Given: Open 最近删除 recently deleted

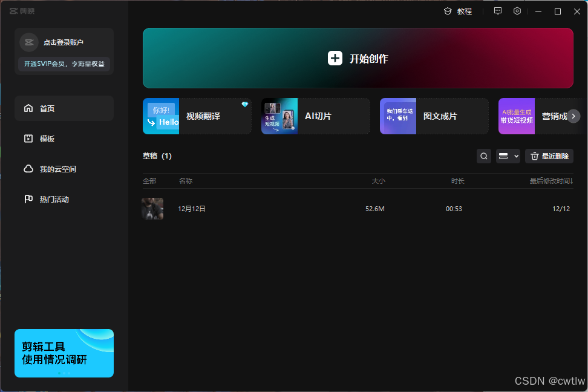Looking at the screenshot, I should 549,156.
